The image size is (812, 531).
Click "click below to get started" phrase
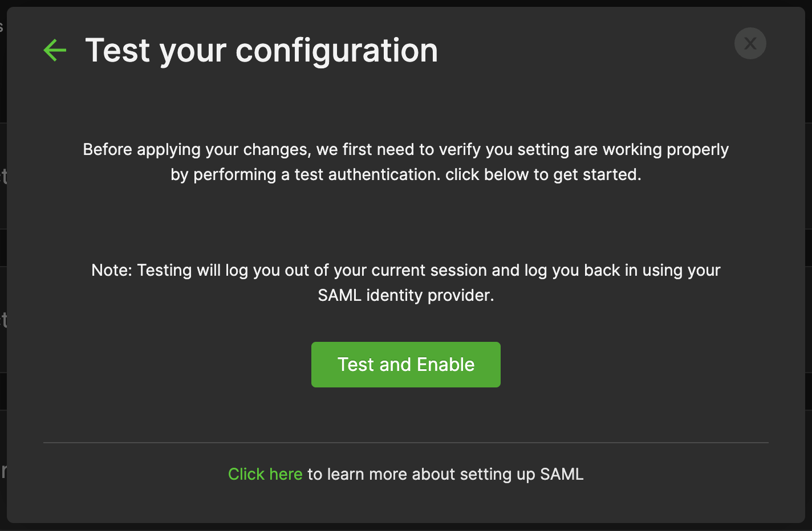pyautogui.click(x=543, y=174)
